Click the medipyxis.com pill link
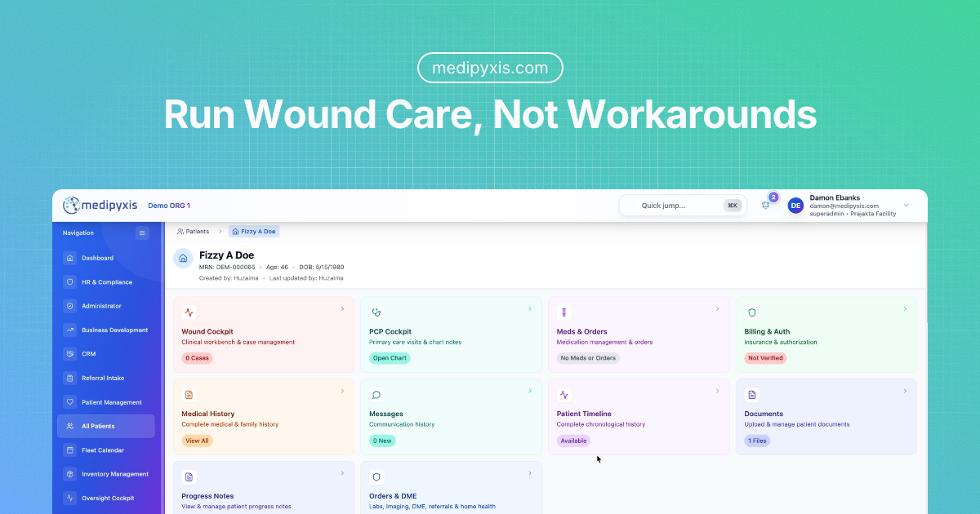This screenshot has height=514, width=980. pos(490,68)
